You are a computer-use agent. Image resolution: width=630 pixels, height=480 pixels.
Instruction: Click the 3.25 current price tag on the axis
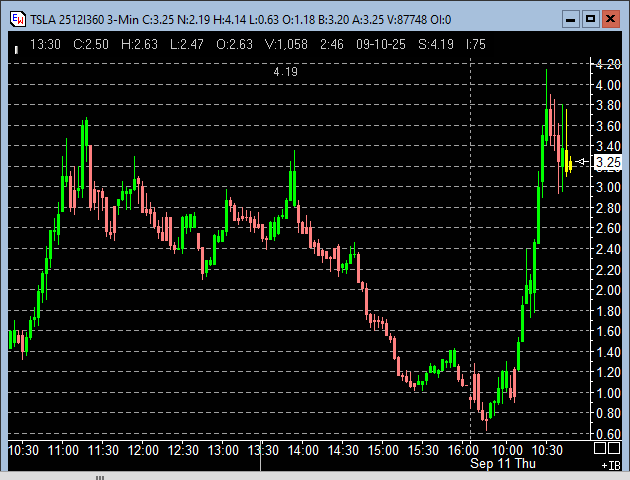(x=608, y=162)
